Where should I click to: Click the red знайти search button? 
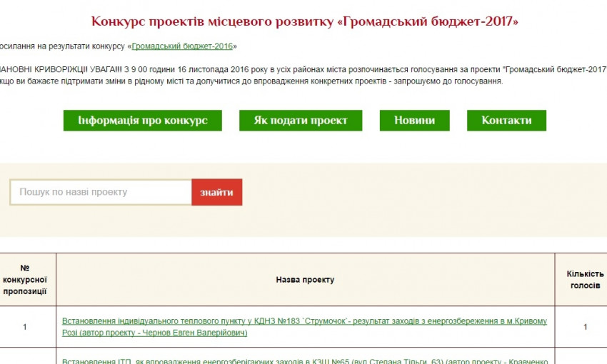(x=217, y=192)
